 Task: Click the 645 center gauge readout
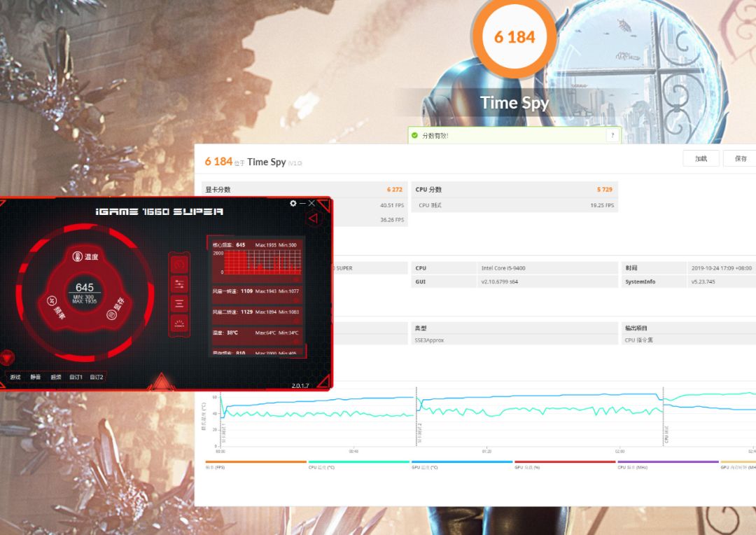click(85, 287)
